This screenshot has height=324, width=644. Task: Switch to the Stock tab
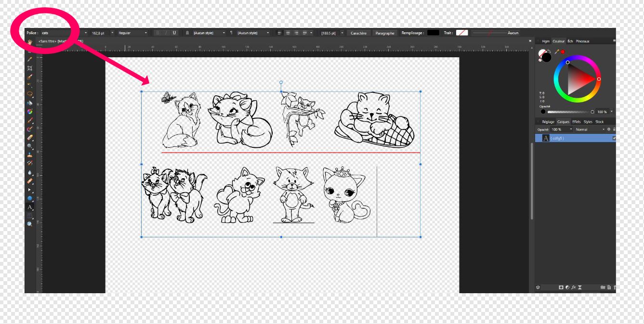click(x=600, y=122)
